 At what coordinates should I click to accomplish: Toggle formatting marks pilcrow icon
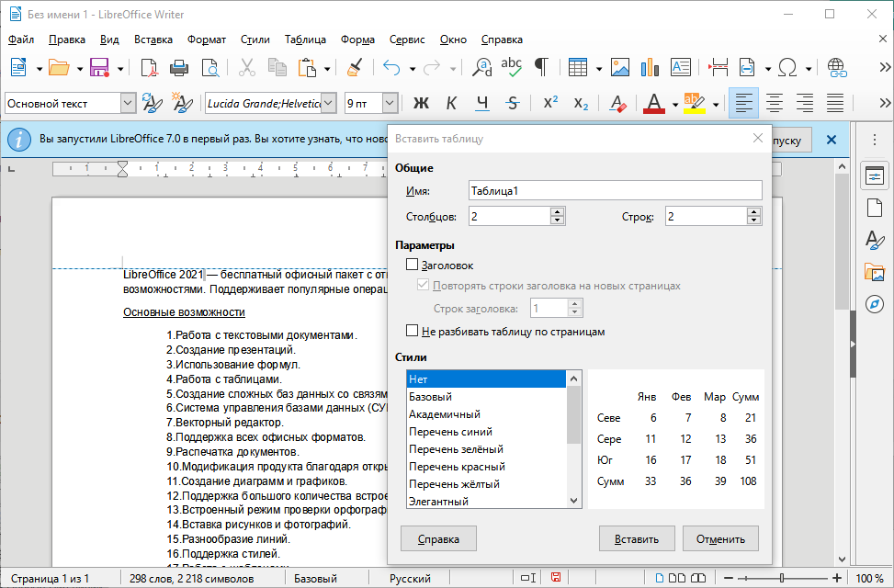(542, 67)
